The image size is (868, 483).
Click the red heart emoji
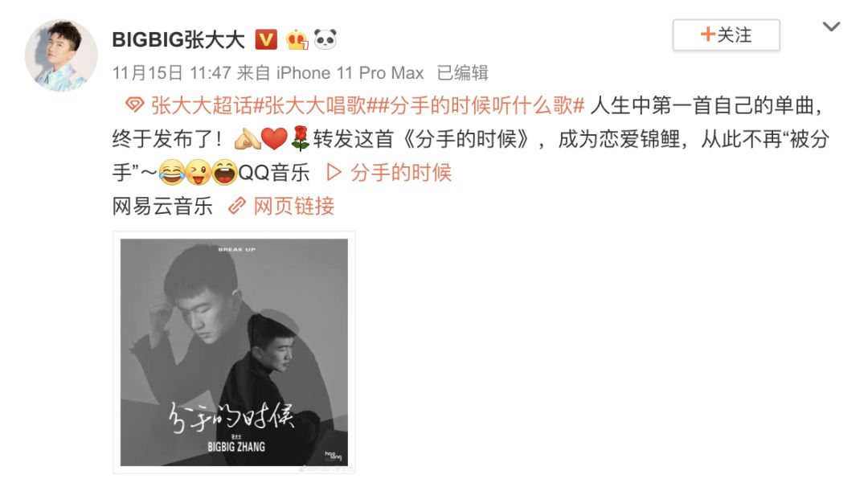pos(274,138)
